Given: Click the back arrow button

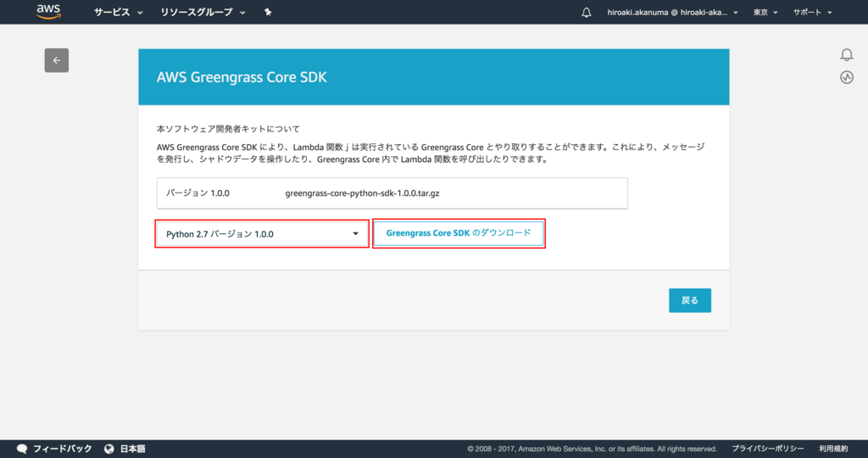Looking at the screenshot, I should click(x=57, y=60).
